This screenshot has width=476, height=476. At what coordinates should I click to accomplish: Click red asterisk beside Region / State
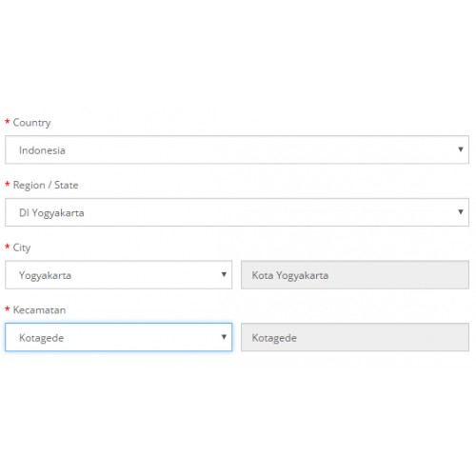coord(8,184)
